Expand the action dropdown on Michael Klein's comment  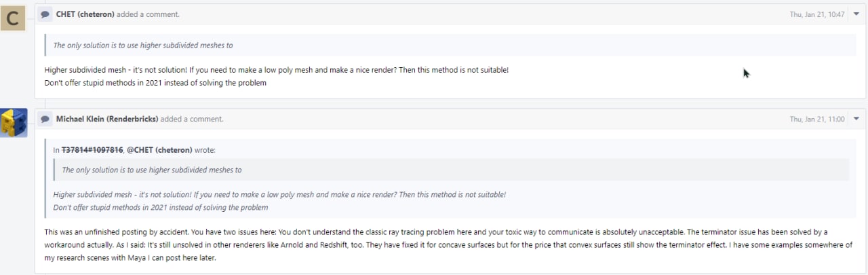point(856,119)
